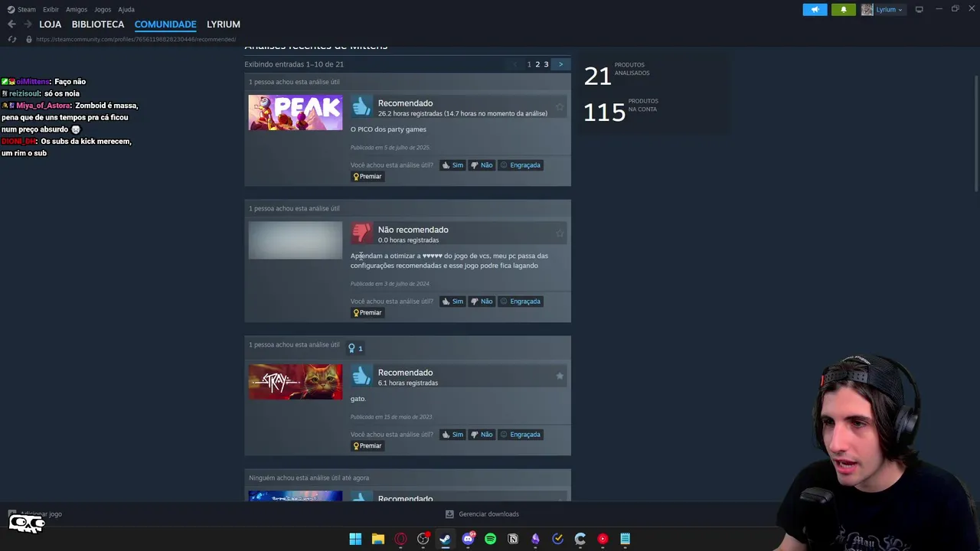Open the LYRIUM profile tab

point(224,24)
